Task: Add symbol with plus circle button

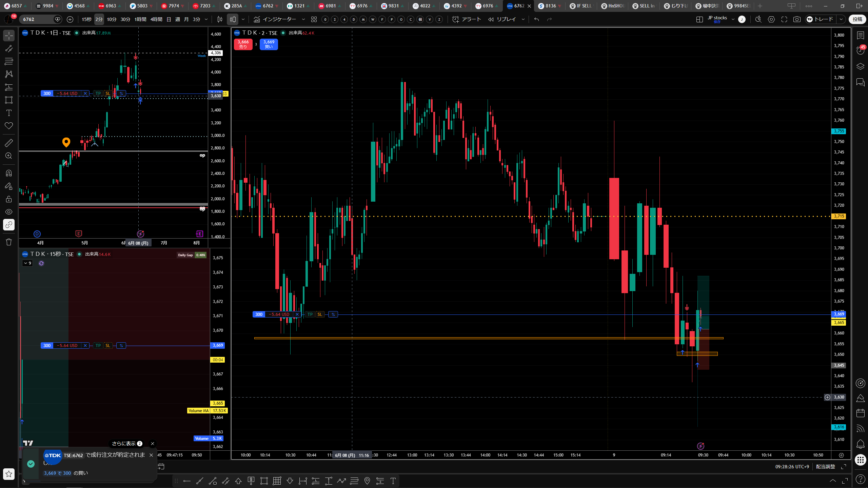Action: tap(70, 19)
